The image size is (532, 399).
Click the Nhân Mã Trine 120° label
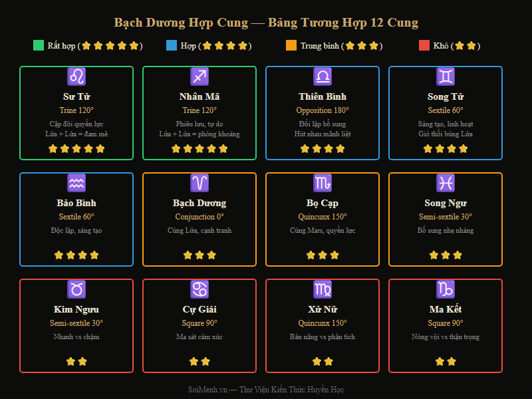click(x=199, y=110)
